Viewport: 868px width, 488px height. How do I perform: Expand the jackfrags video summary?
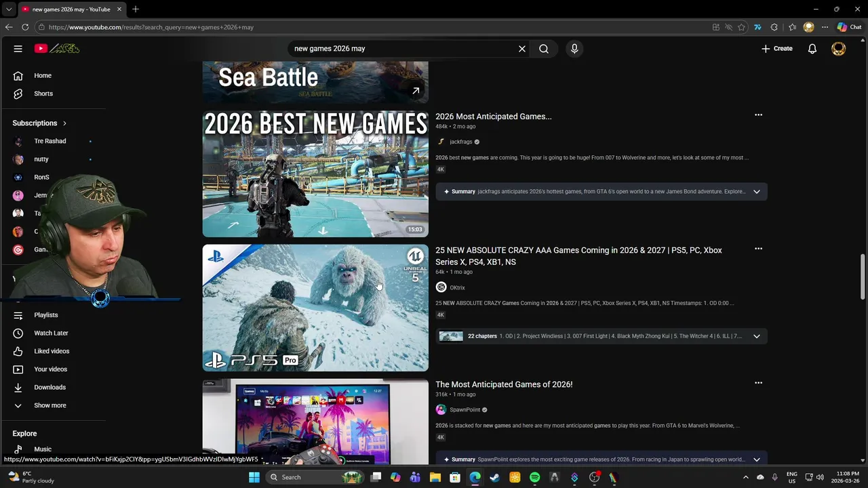(x=757, y=192)
